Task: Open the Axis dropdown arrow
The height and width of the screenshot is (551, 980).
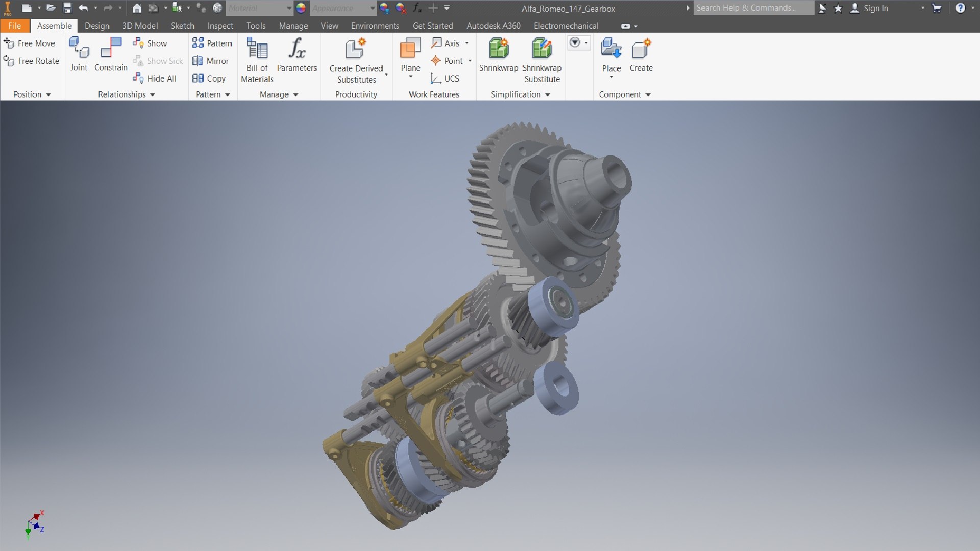Action: pyautogui.click(x=467, y=43)
